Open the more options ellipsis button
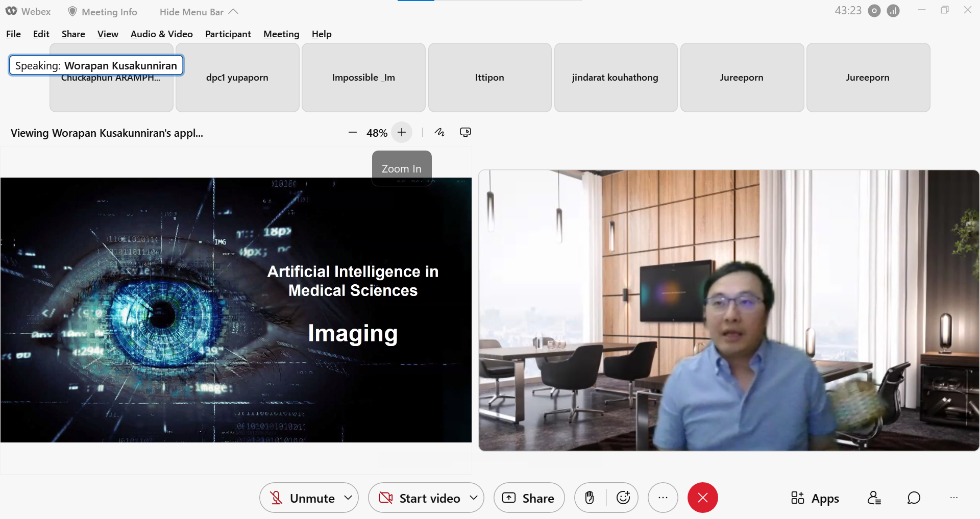 tap(663, 498)
